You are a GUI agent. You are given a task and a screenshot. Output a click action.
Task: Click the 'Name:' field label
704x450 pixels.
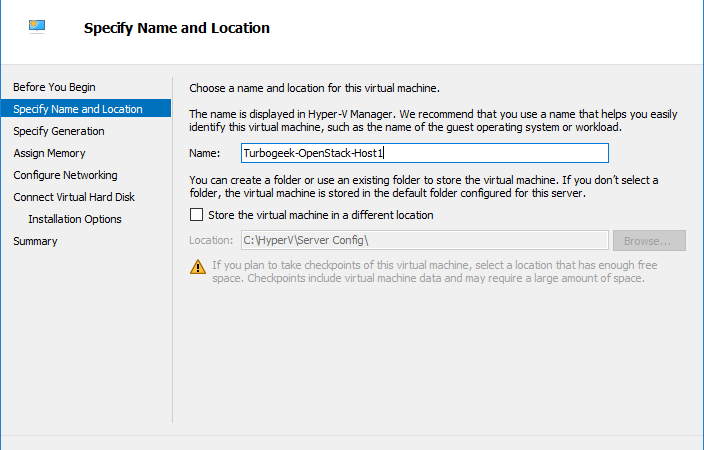click(x=203, y=153)
